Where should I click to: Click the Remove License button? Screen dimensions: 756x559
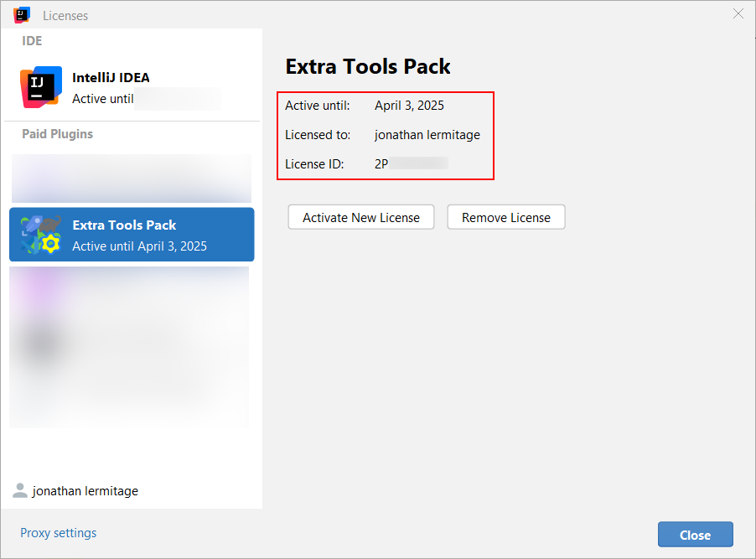pos(506,218)
